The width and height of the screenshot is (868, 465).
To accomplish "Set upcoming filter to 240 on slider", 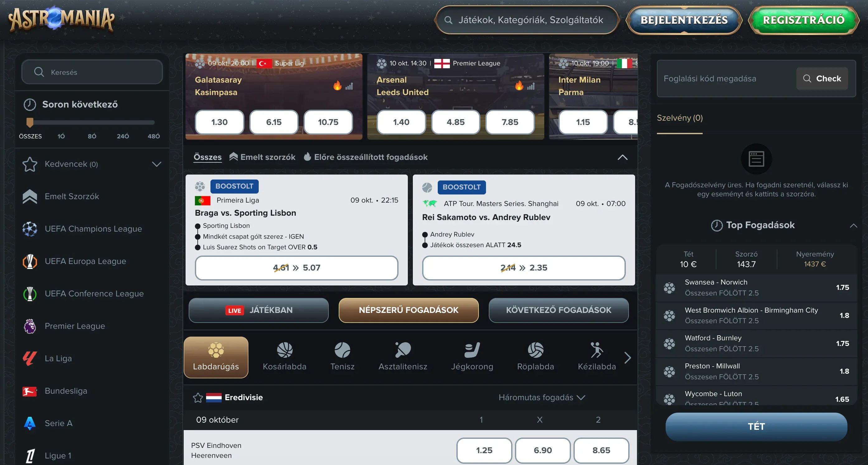I will pyautogui.click(x=123, y=136).
